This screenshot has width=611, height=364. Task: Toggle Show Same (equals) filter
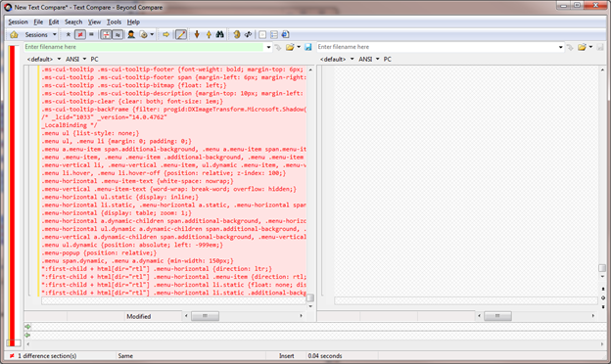92,34
